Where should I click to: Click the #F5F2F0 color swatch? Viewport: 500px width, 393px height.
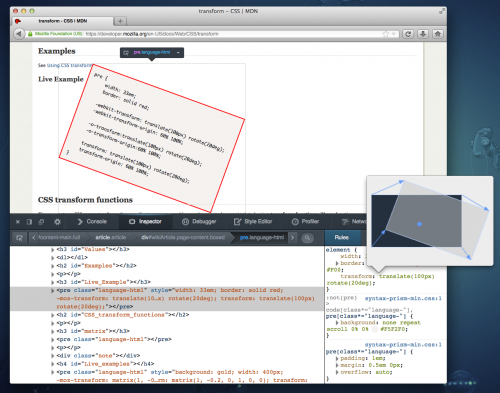[375, 329]
